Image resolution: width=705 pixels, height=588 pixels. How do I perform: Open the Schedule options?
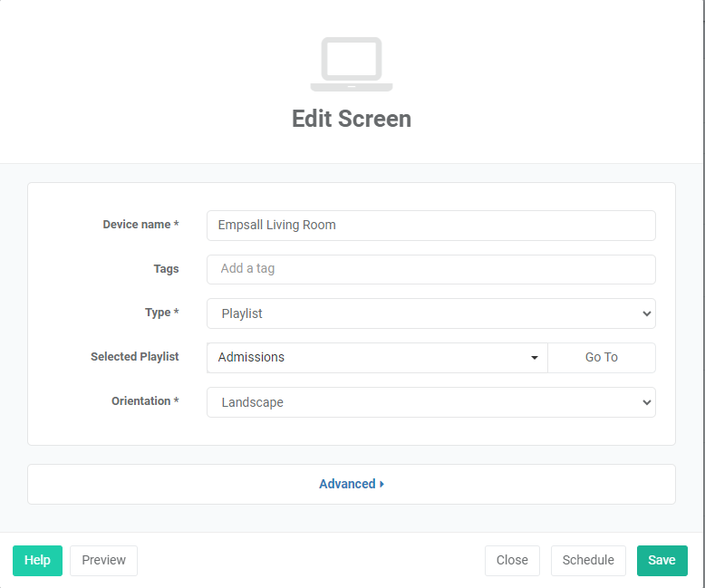pos(588,560)
